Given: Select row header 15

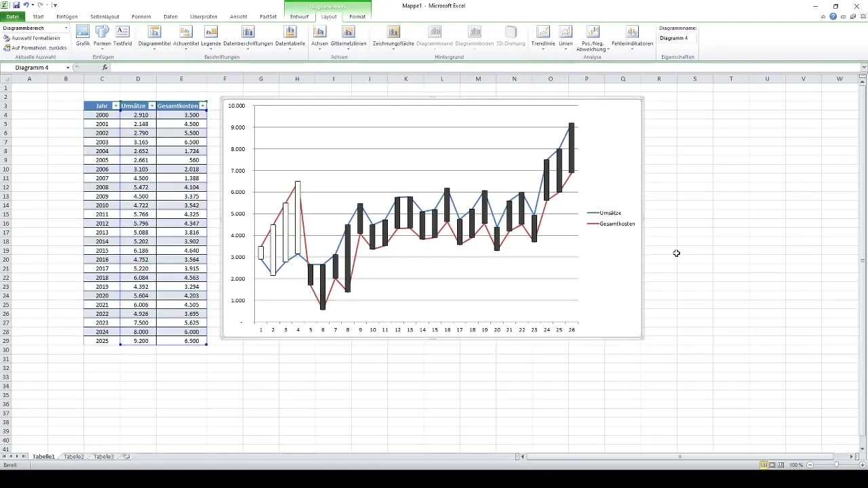Looking at the screenshot, I should tap(6, 214).
